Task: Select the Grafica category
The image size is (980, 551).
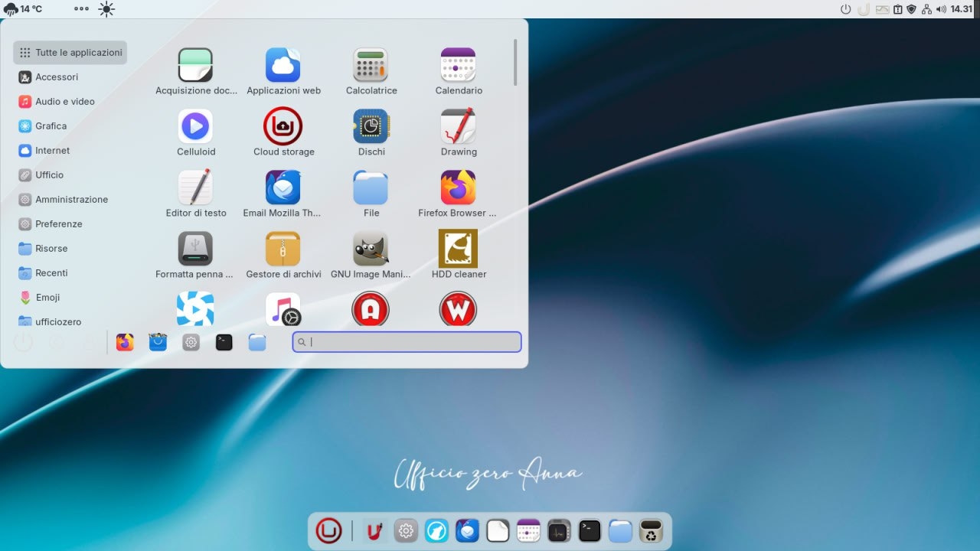Action: tap(51, 126)
